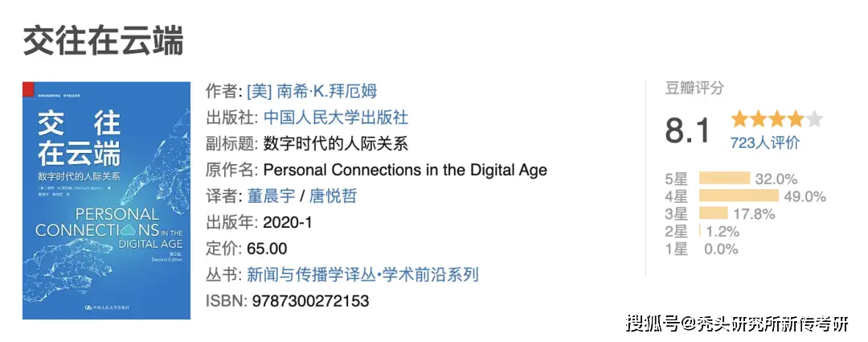Click the ISBN number 9787300272153

coord(310,301)
